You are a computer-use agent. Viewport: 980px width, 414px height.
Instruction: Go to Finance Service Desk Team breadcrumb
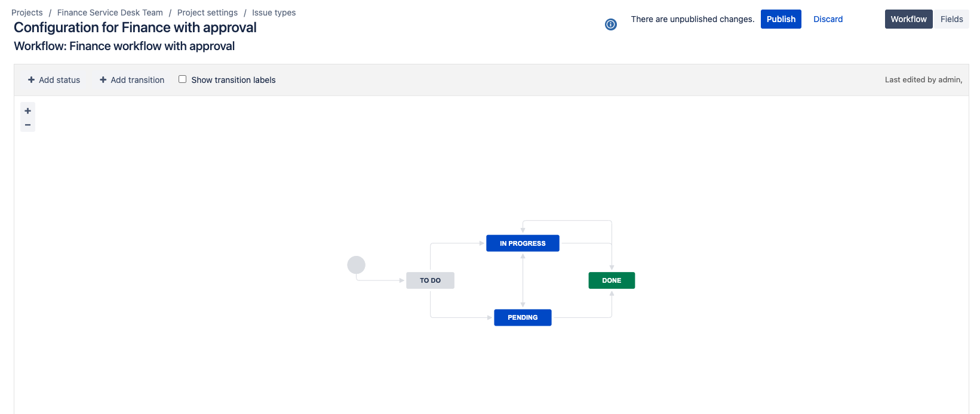tap(110, 13)
